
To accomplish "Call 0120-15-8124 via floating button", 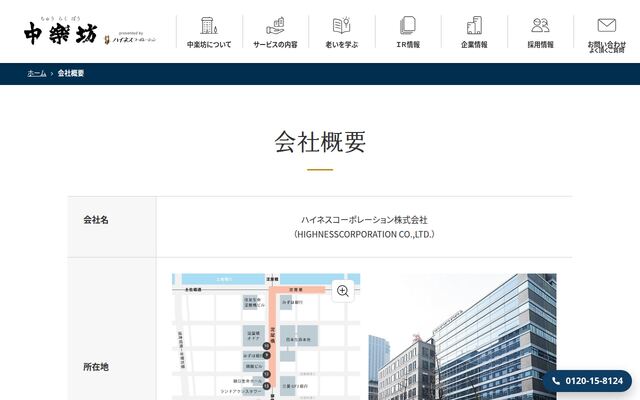I will [587, 381].
